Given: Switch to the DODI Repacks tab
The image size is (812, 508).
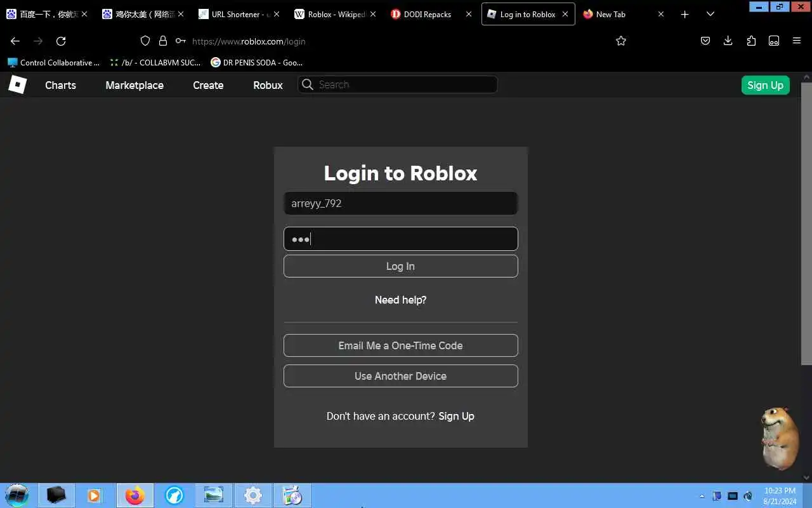Looking at the screenshot, I should click(431, 14).
